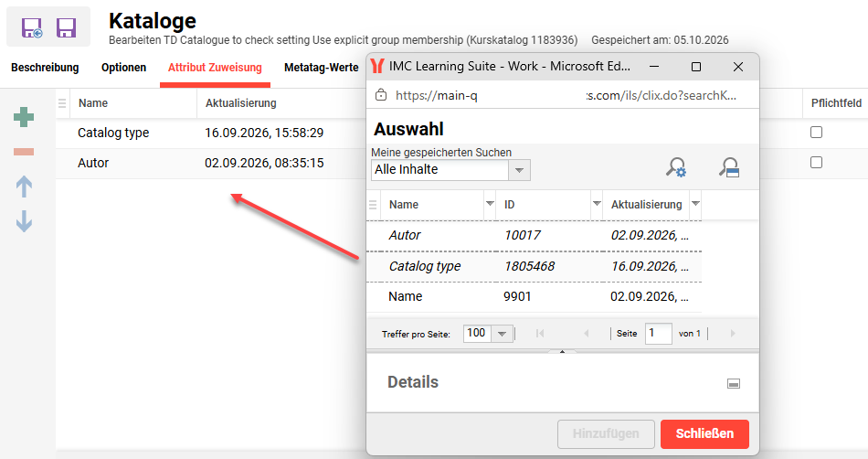Switch to the Optionen tab
The width and height of the screenshot is (868, 459).
coord(123,68)
